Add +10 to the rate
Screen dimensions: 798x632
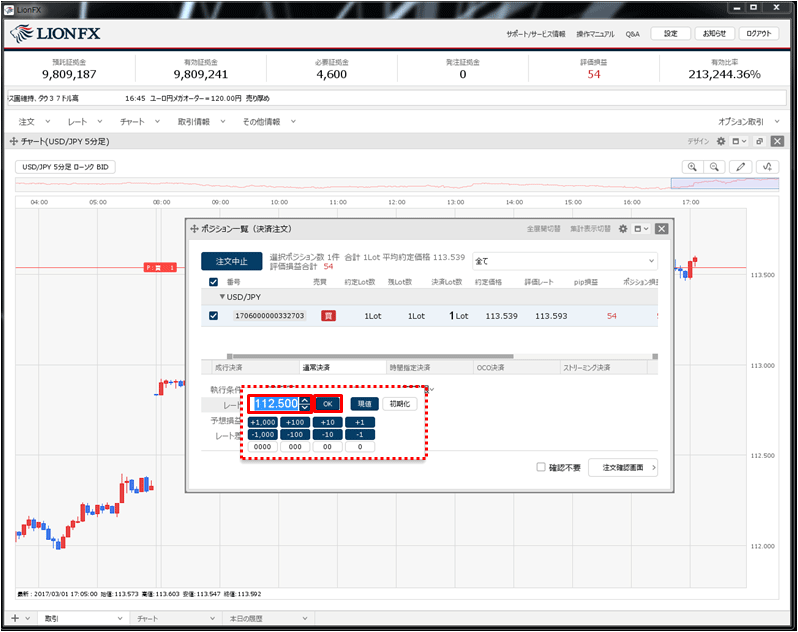click(x=328, y=422)
